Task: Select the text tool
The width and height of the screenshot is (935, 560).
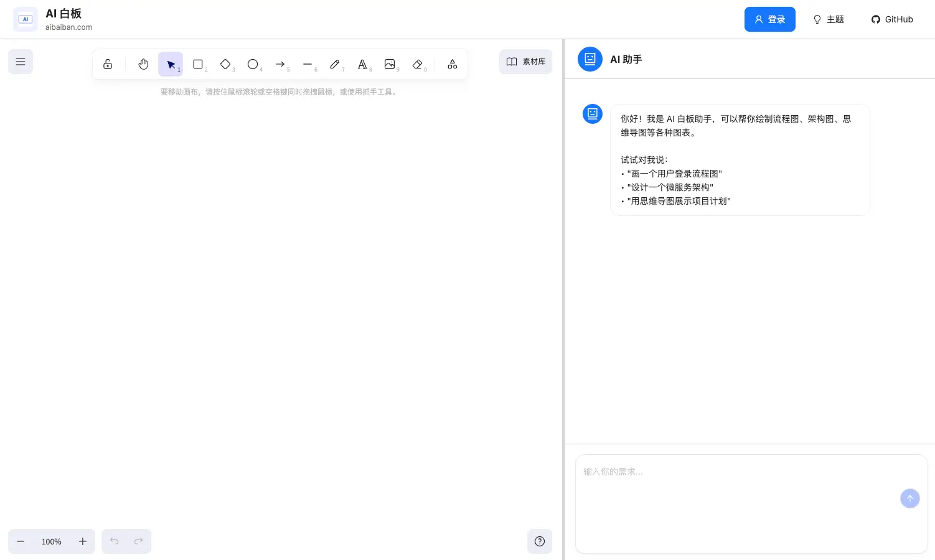Action: click(362, 64)
